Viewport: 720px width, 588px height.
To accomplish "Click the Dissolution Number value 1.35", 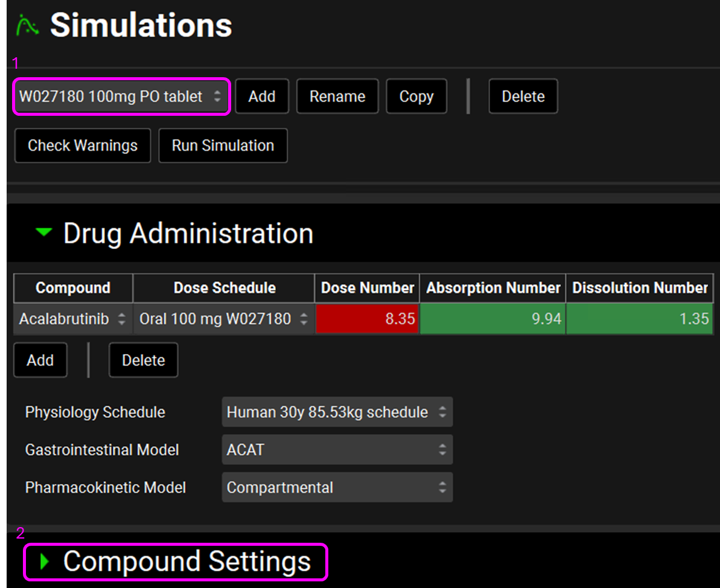I will tap(639, 319).
